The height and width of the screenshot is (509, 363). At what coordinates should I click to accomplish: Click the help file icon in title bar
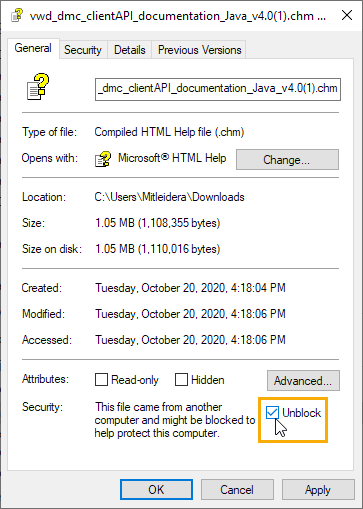point(17,15)
